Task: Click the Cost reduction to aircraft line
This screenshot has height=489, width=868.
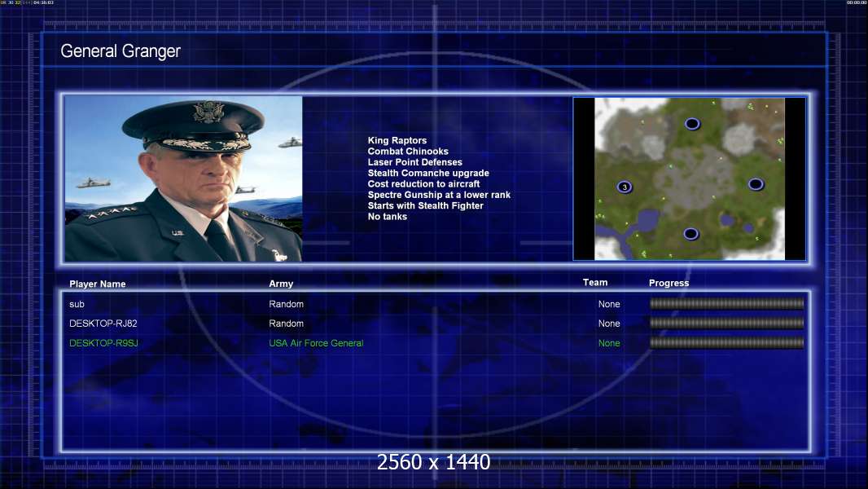Action: (424, 184)
